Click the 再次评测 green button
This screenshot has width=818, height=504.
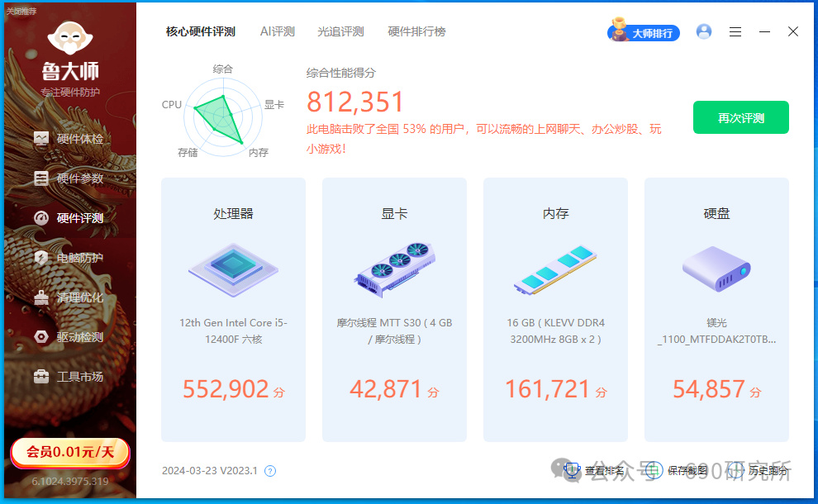click(741, 117)
